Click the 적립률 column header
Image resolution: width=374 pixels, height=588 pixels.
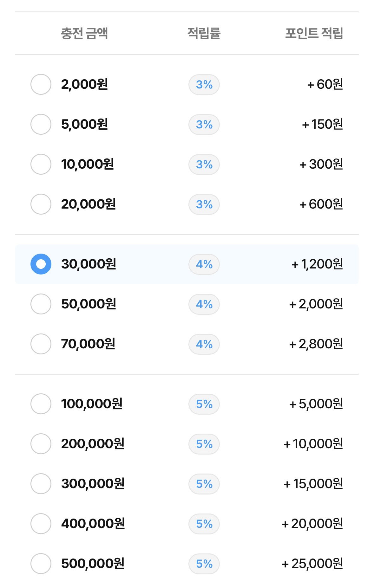point(204,33)
